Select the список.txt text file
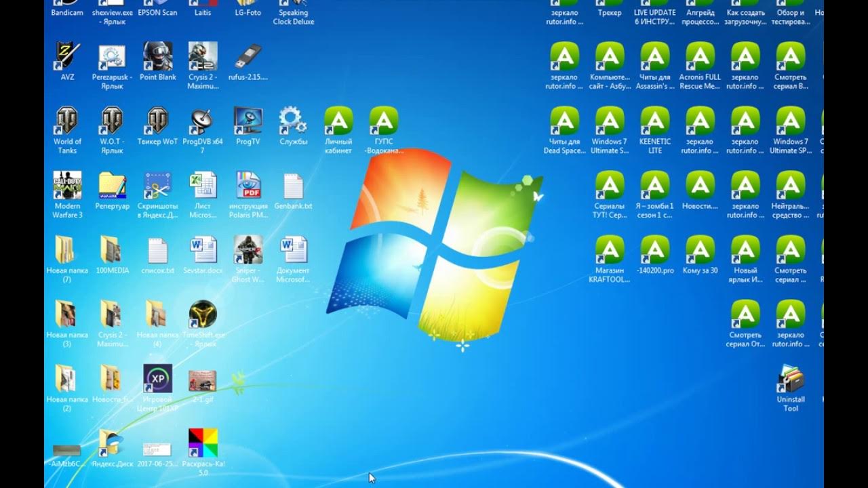The height and width of the screenshot is (488, 868). [157, 249]
